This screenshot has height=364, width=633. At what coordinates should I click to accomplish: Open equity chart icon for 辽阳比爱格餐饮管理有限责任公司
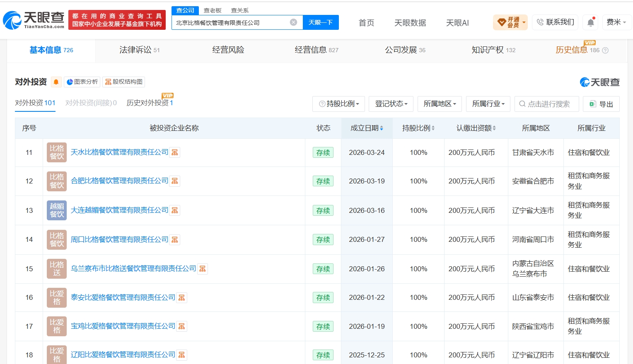click(182, 355)
